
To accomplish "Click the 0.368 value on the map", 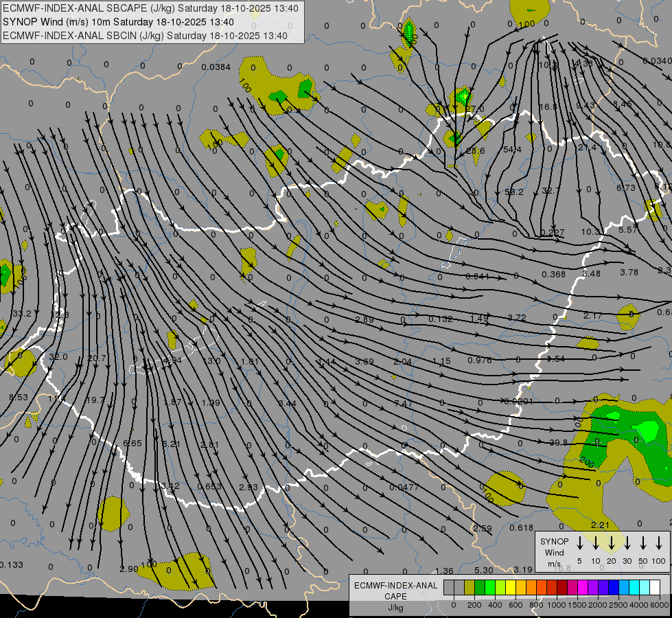I will pos(554,274).
